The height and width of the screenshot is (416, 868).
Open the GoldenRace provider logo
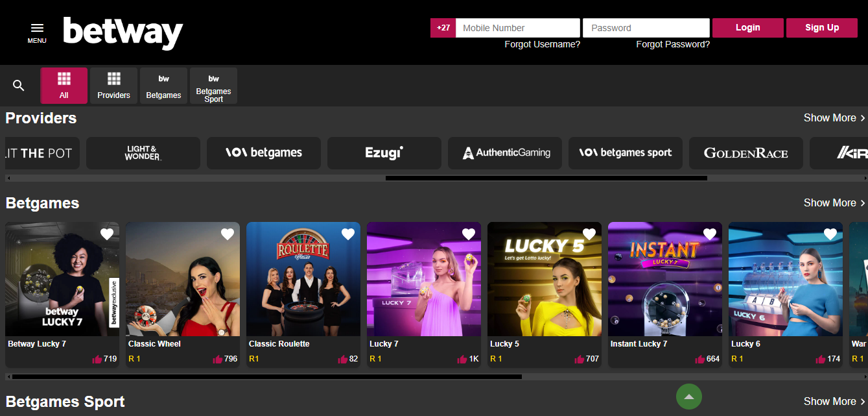pos(745,153)
